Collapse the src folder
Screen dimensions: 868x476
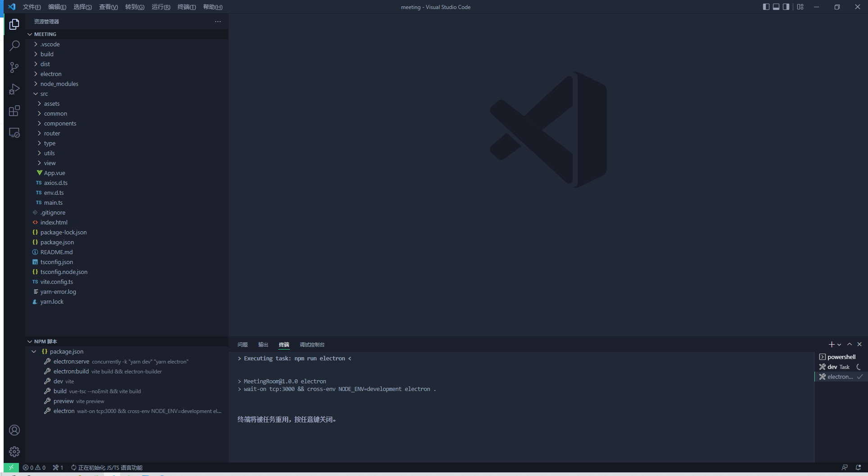[127, 94]
